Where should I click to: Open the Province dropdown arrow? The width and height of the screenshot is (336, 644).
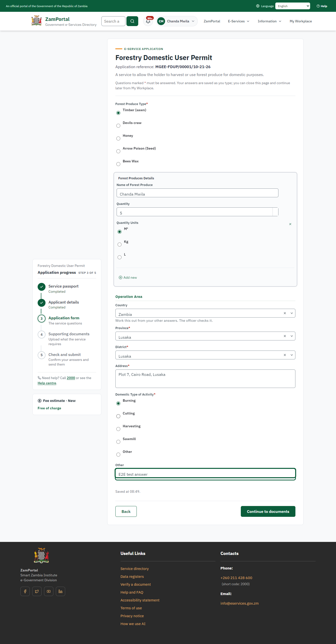(x=291, y=336)
